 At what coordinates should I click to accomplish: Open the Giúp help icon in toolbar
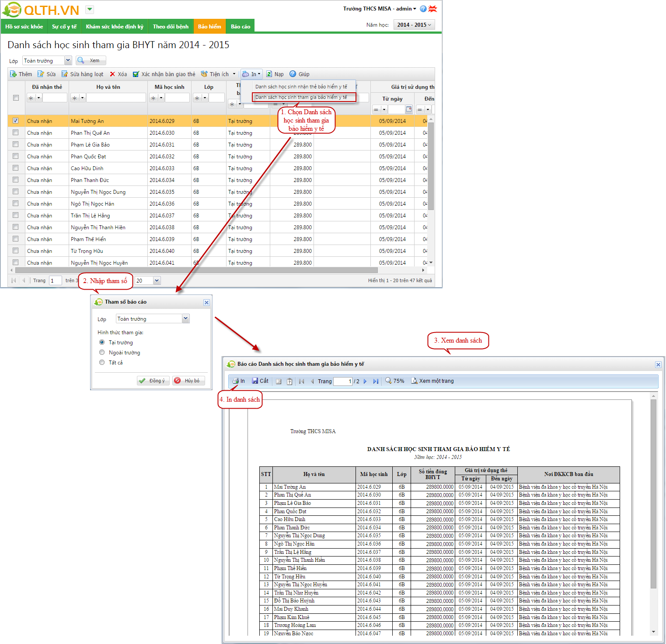[293, 74]
